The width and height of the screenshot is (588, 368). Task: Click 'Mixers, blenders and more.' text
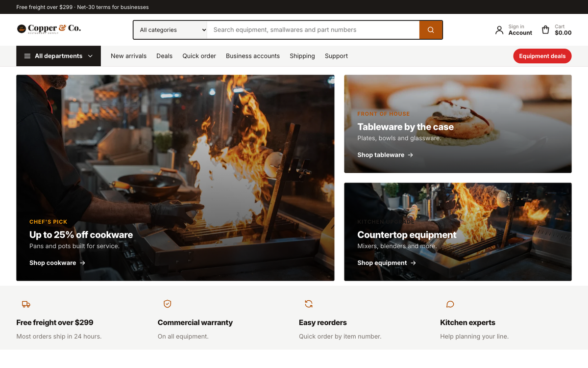tap(397, 246)
